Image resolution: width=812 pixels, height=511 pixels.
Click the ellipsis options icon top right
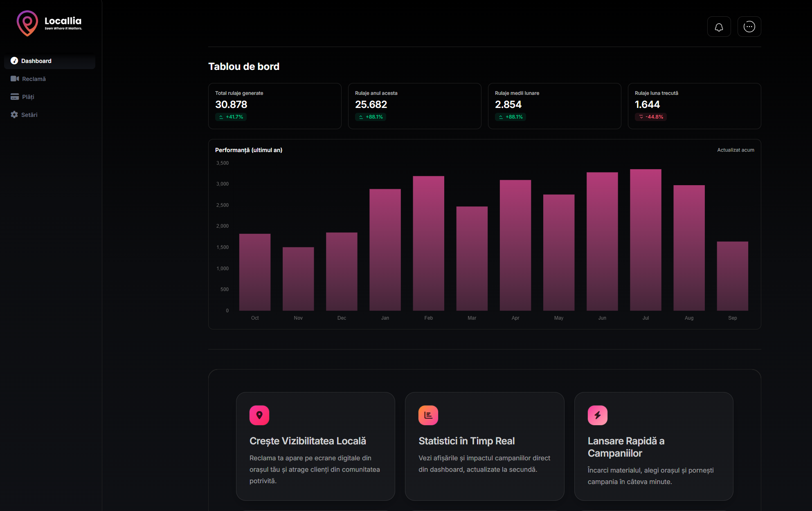749,26
